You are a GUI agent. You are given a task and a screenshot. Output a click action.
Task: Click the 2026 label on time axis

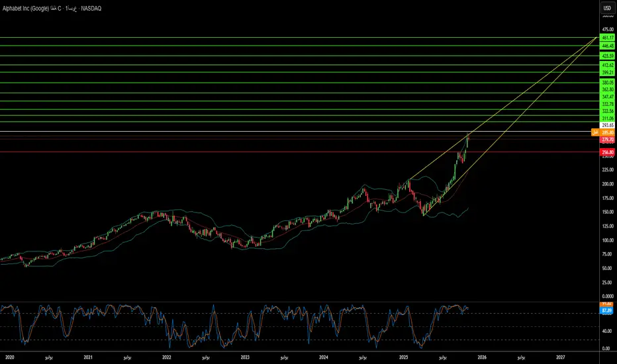[482, 357]
